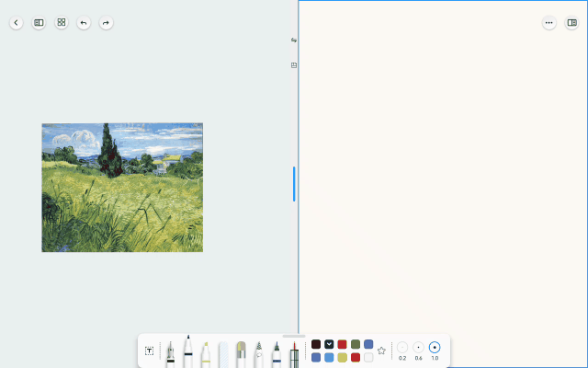Select the text box tool
The height and width of the screenshot is (368, 588).
(x=149, y=351)
